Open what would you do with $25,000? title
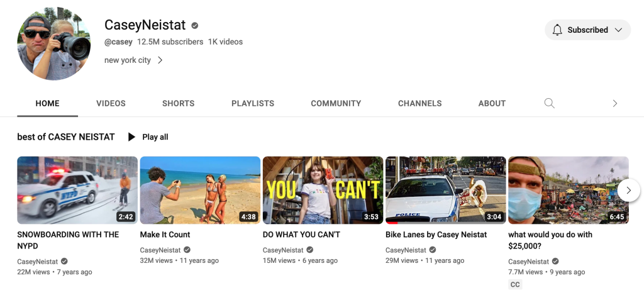 (550, 240)
